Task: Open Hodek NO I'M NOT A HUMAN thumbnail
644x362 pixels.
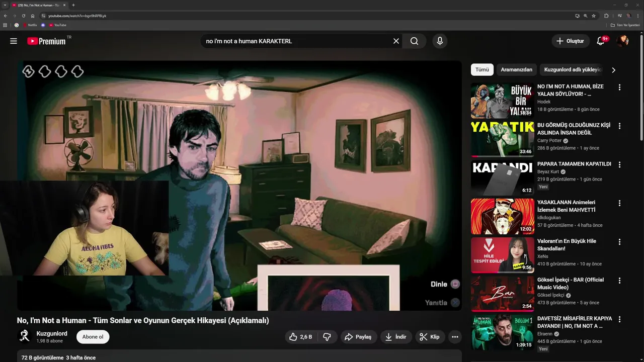Action: point(502,101)
